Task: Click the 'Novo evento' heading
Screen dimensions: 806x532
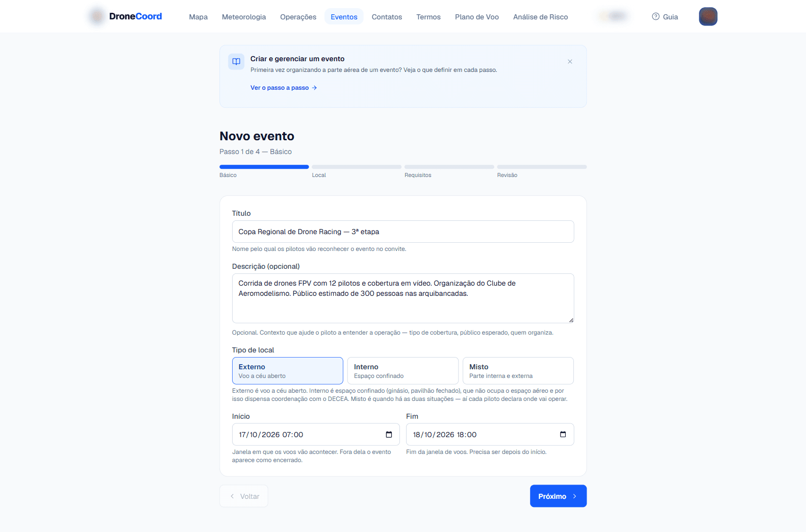Action: click(257, 136)
